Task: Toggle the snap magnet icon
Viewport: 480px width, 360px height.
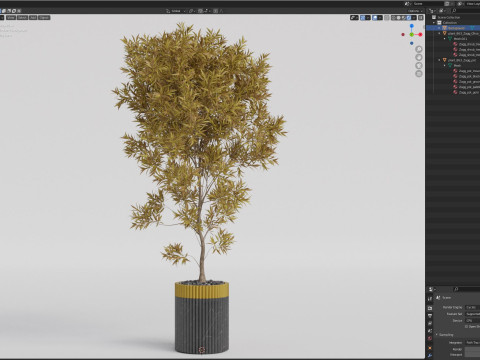Action: (x=201, y=11)
